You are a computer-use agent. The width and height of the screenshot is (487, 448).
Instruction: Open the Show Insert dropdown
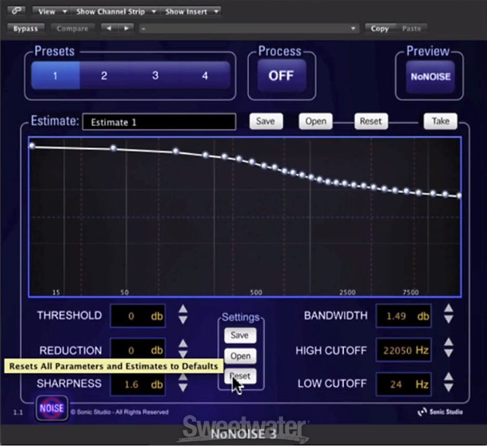point(191,12)
